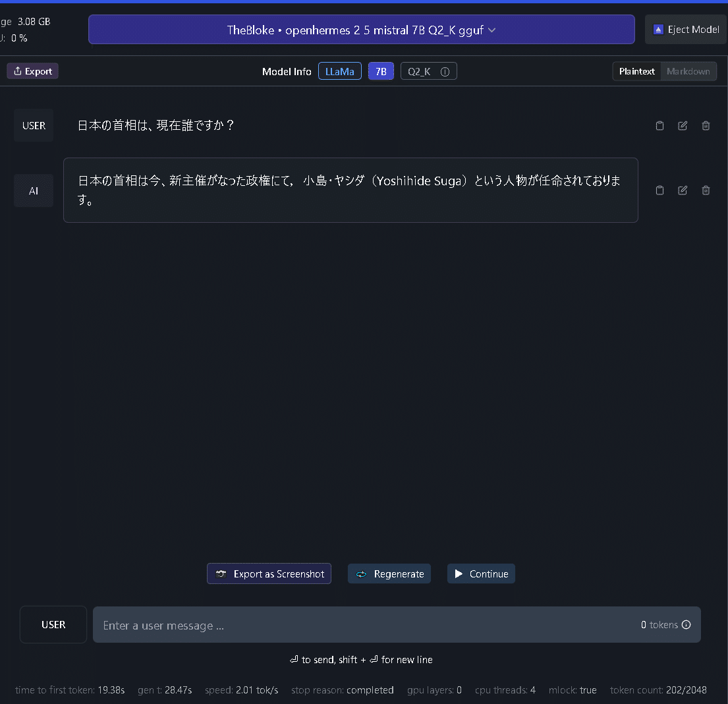Click the Model Info label
This screenshot has height=704, width=728.
(x=287, y=72)
